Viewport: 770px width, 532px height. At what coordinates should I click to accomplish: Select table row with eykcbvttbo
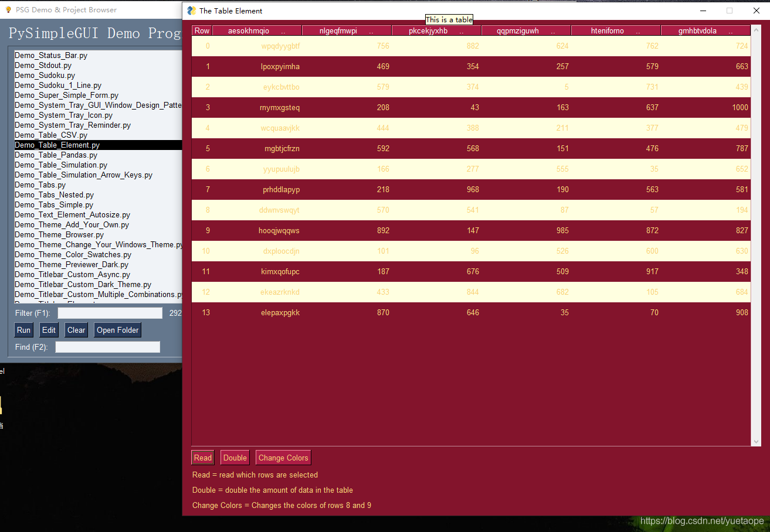(471, 87)
